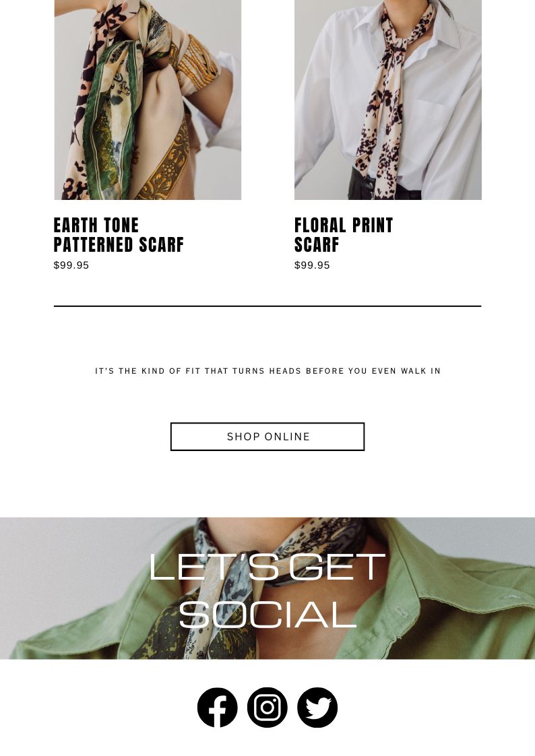Open the Instagram social icon
The height and width of the screenshot is (756, 535).
pyautogui.click(x=267, y=708)
